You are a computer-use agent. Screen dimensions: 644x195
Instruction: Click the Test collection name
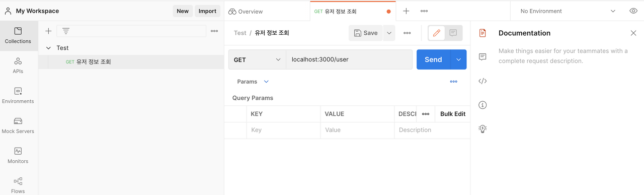pyautogui.click(x=62, y=48)
